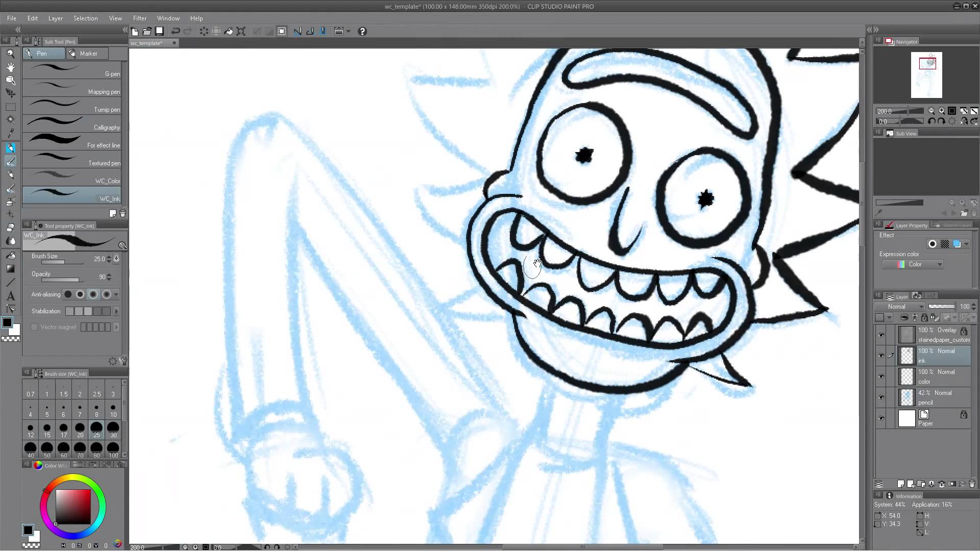Open the Filter menu

pos(140,18)
